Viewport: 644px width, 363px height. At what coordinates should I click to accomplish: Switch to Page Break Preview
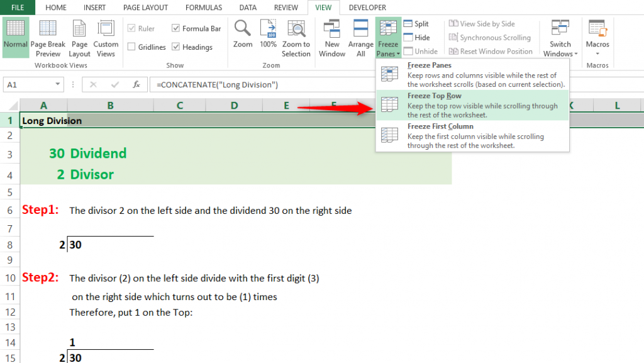pos(48,38)
